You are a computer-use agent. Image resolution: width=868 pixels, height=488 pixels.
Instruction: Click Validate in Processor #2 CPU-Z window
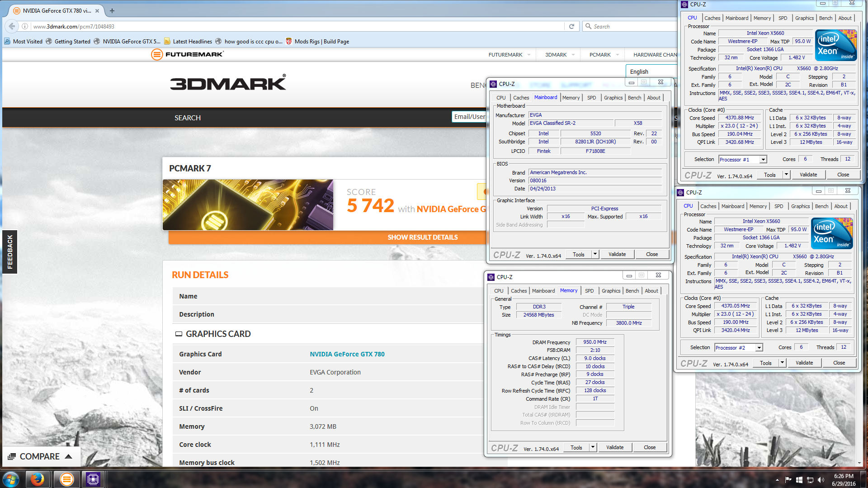(x=804, y=363)
